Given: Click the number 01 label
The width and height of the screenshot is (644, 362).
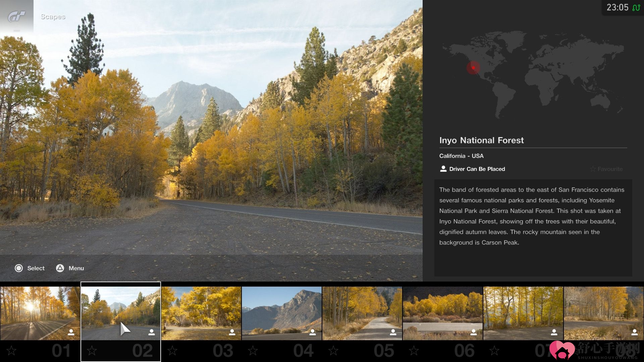Looking at the screenshot, I should [x=61, y=351].
